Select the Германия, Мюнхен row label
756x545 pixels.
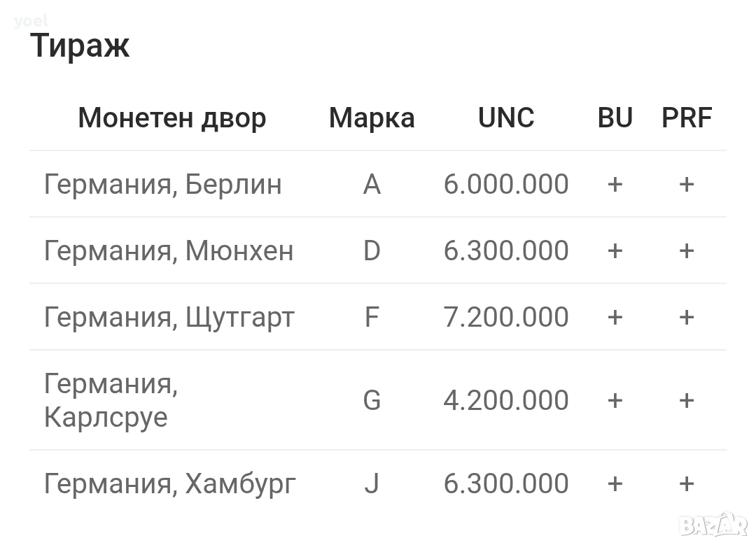[168, 250]
